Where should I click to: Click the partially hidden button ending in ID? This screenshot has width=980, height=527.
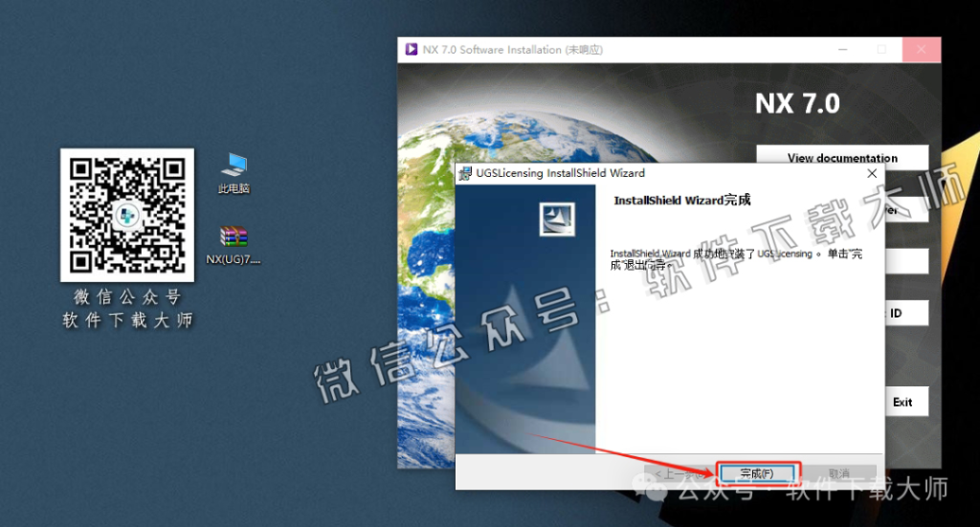click(x=906, y=313)
